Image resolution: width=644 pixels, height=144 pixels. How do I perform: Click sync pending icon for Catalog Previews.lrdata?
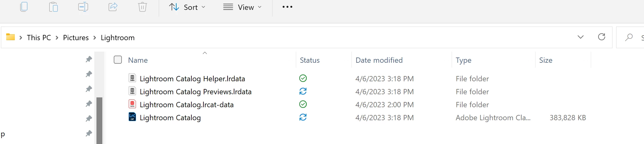(x=303, y=91)
